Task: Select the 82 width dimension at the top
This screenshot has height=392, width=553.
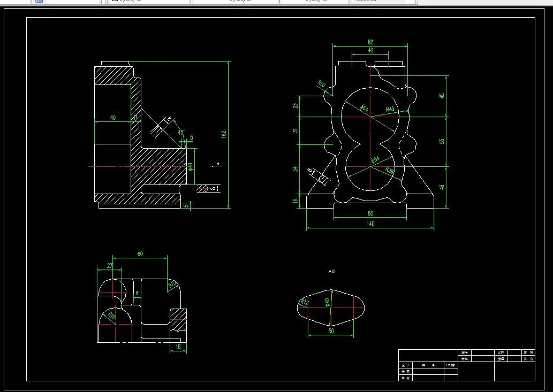Action: [x=370, y=42]
